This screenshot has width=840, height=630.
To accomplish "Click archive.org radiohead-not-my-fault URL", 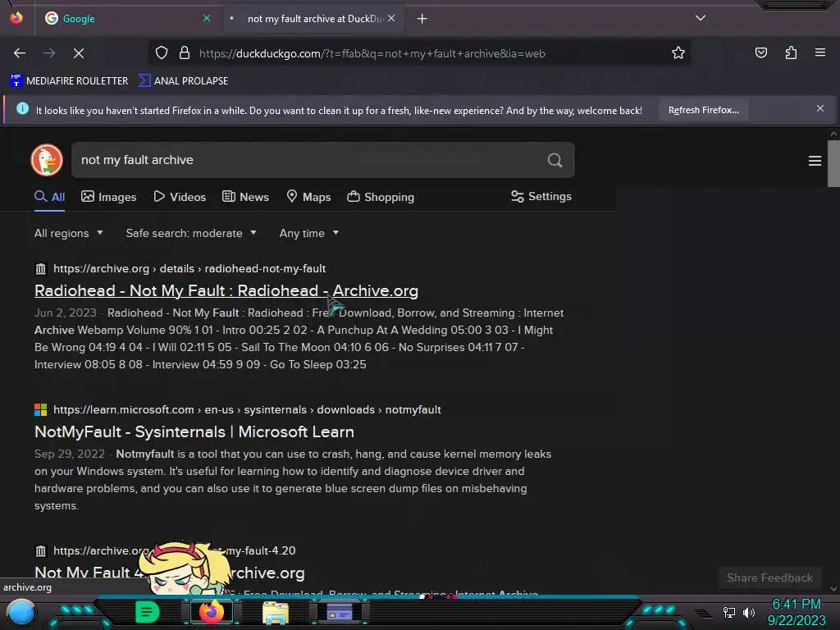I will (x=189, y=268).
